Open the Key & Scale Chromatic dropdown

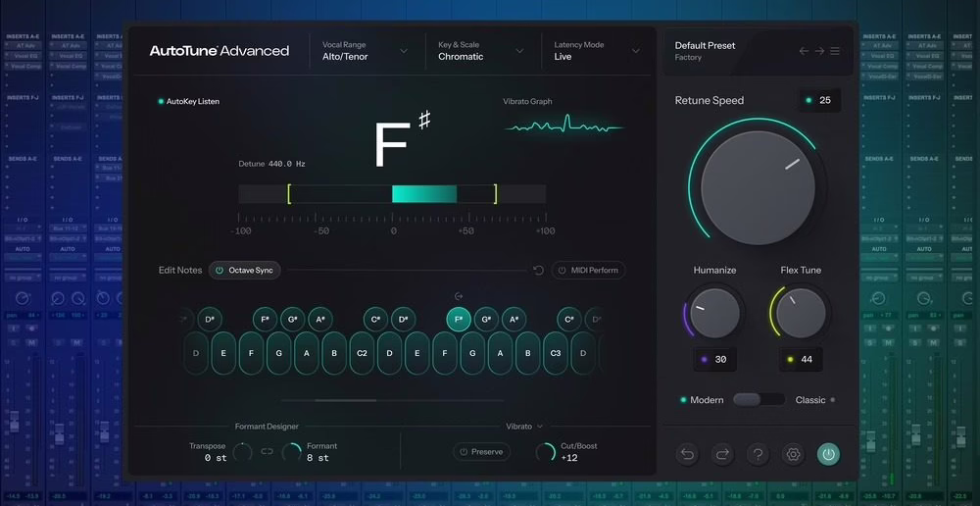[x=480, y=51]
